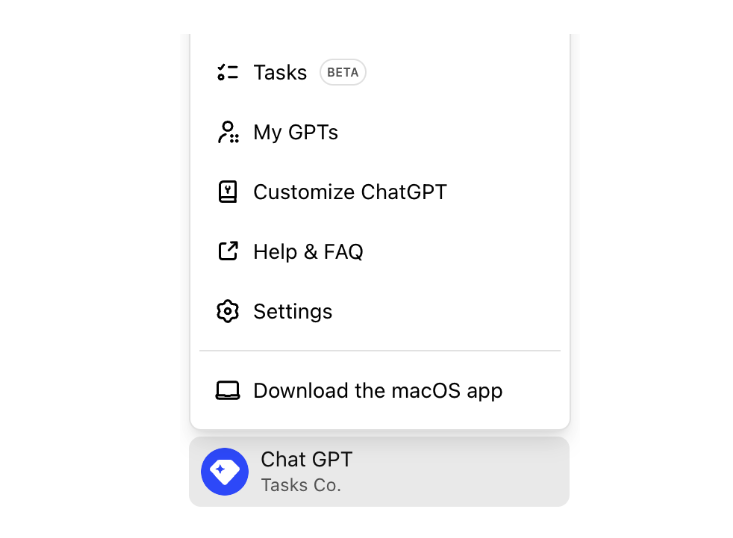Image resolution: width=733 pixels, height=538 pixels.
Task: Open the Tasks menu entry
Action: pyautogui.click(x=280, y=72)
